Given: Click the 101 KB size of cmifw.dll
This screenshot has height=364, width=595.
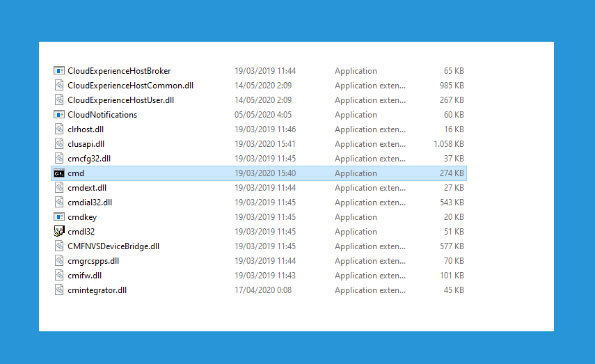Looking at the screenshot, I should click(x=452, y=276).
